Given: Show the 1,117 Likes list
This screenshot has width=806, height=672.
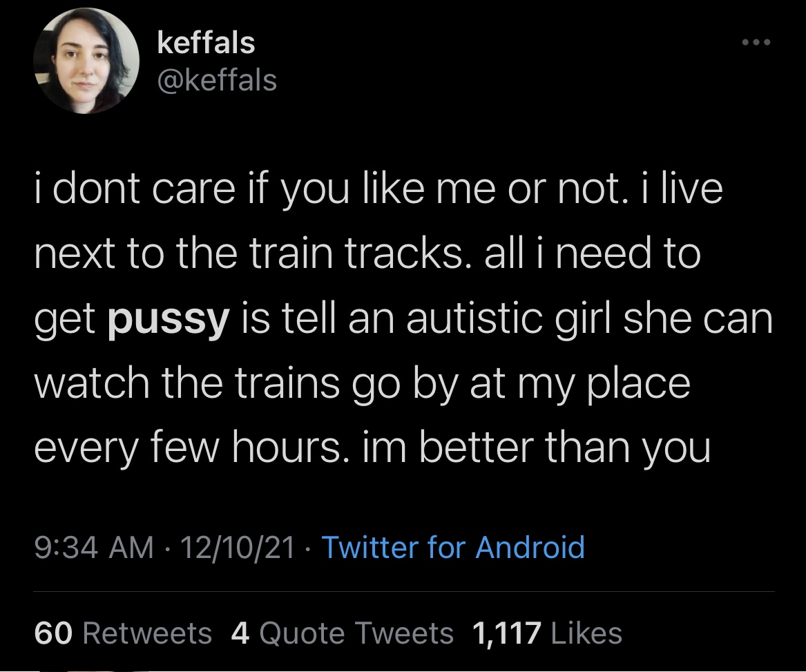Looking at the screenshot, I should 546,633.
